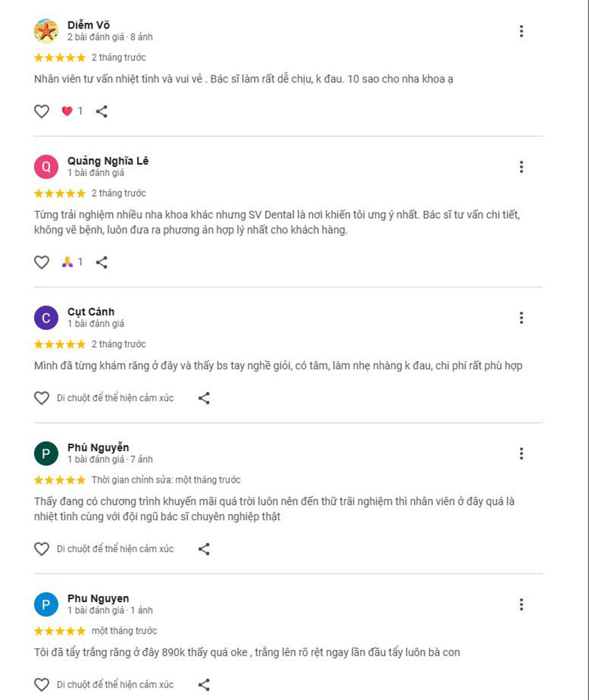The width and height of the screenshot is (589, 700).
Task: Like Quảng Nghĩa Lê's review
Action: point(42,262)
